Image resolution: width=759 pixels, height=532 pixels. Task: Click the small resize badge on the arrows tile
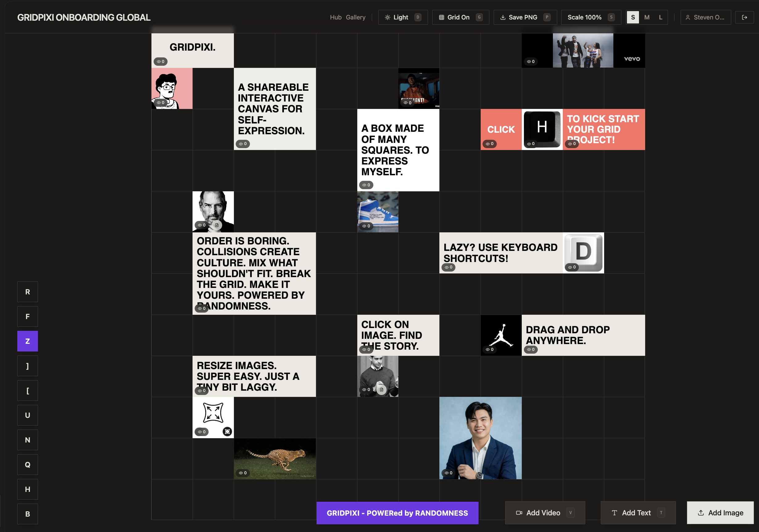[227, 431]
